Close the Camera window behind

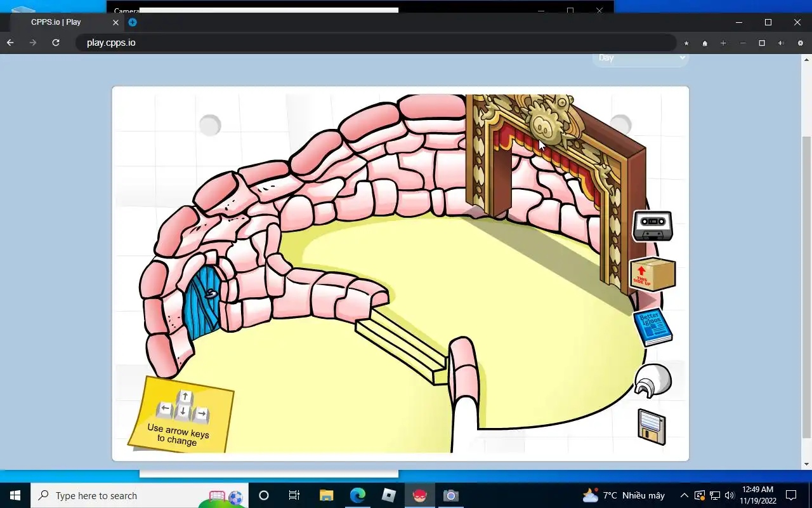tap(599, 11)
